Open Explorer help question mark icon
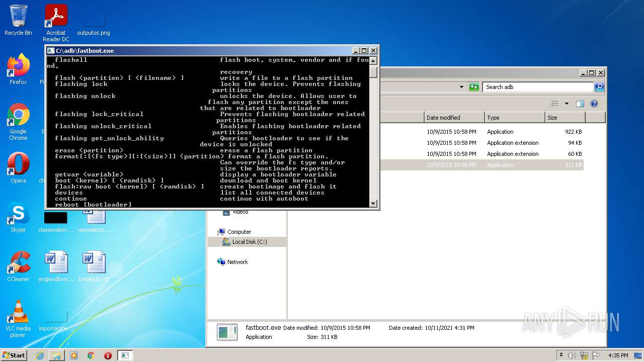Image resolution: width=644 pixels, height=362 pixels. 594,104
